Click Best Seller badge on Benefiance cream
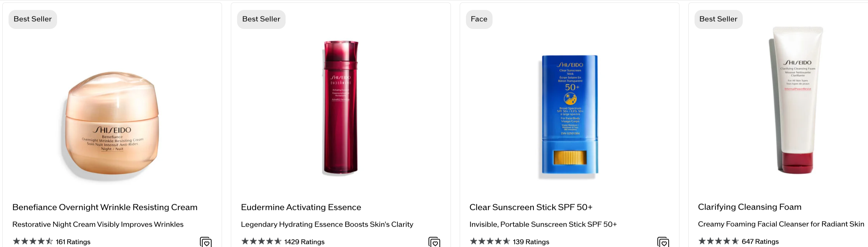Image resolution: width=868 pixels, height=247 pixels. click(33, 19)
